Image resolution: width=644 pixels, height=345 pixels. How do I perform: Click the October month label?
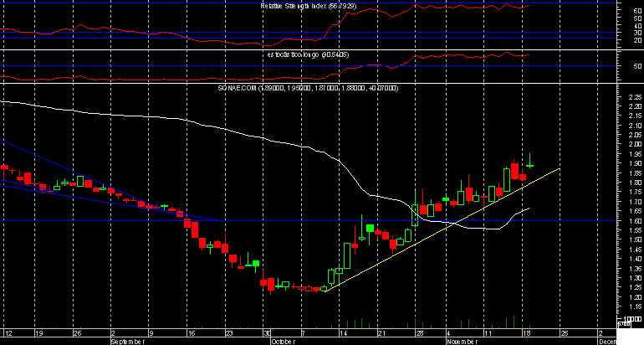pos(283,342)
